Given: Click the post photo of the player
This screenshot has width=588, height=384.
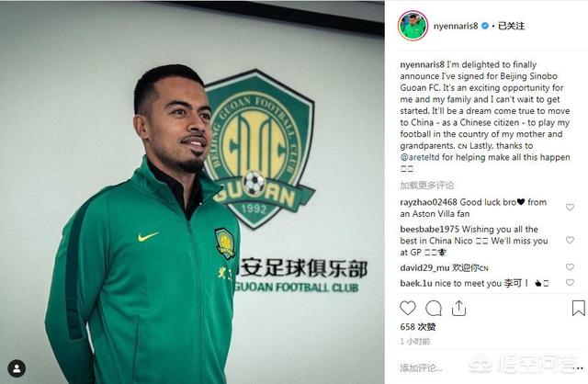Looking at the screenshot, I should click(x=192, y=192).
